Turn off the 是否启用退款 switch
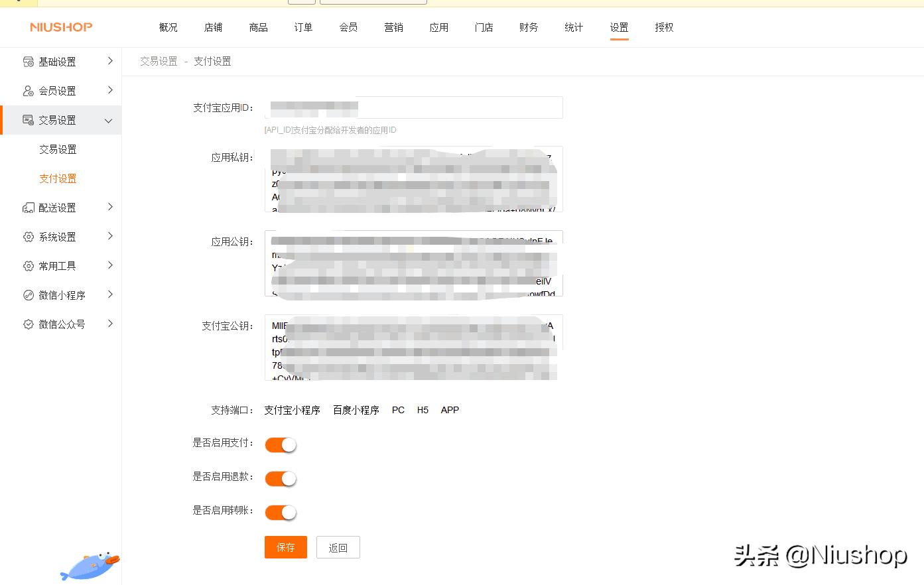 pos(280,478)
